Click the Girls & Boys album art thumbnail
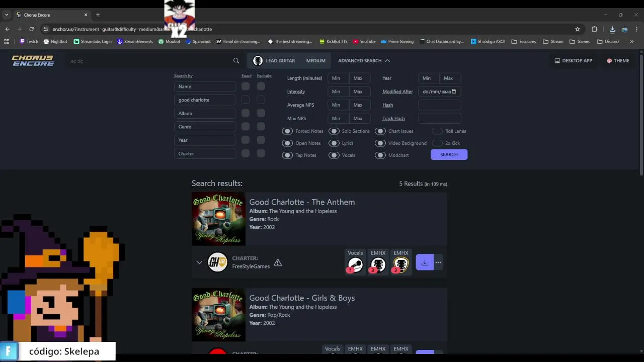Viewport: 644px width, 362px height. (218, 315)
